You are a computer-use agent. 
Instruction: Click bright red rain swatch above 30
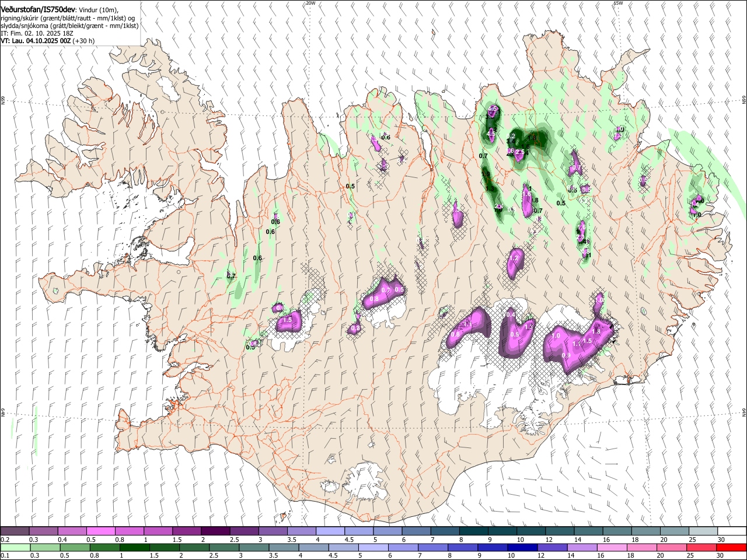click(x=732, y=548)
